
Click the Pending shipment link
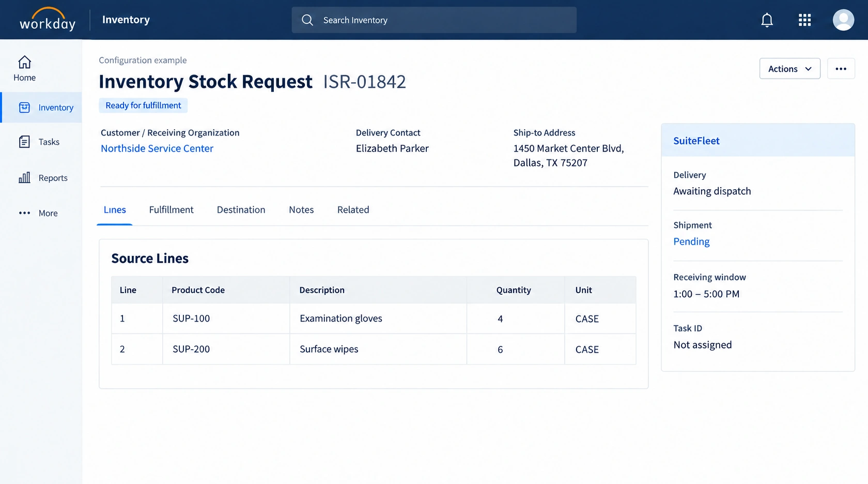[x=691, y=241]
